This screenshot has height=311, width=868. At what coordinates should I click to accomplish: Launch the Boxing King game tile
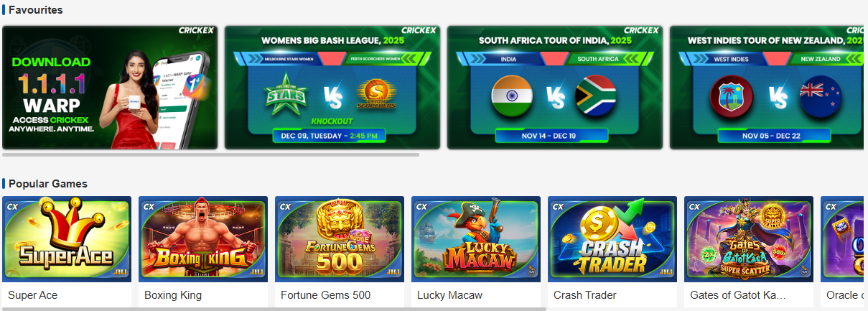pyautogui.click(x=203, y=239)
